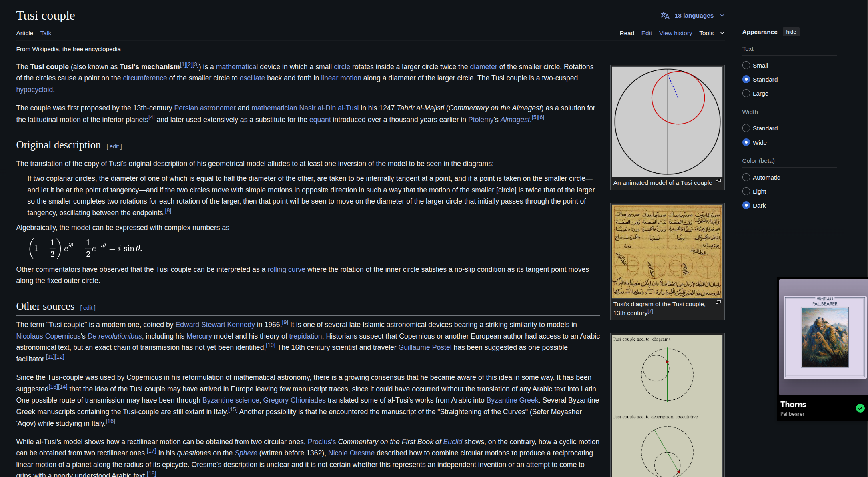Open the linear motion link
Screen dimensions: 868x477
(341, 78)
